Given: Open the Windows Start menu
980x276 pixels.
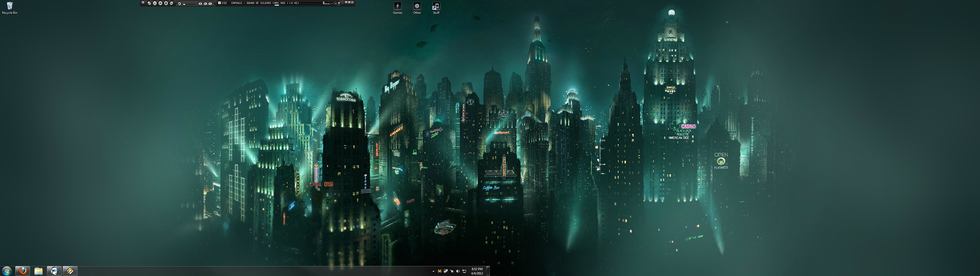Looking at the screenshot, I should coord(6,271).
